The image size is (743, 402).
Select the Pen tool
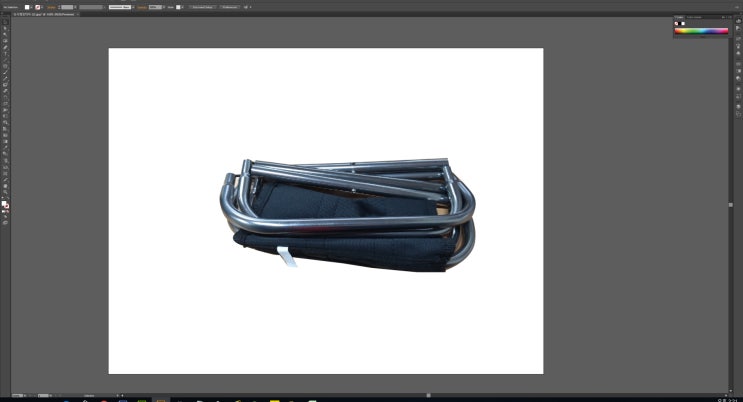[x=5, y=47]
